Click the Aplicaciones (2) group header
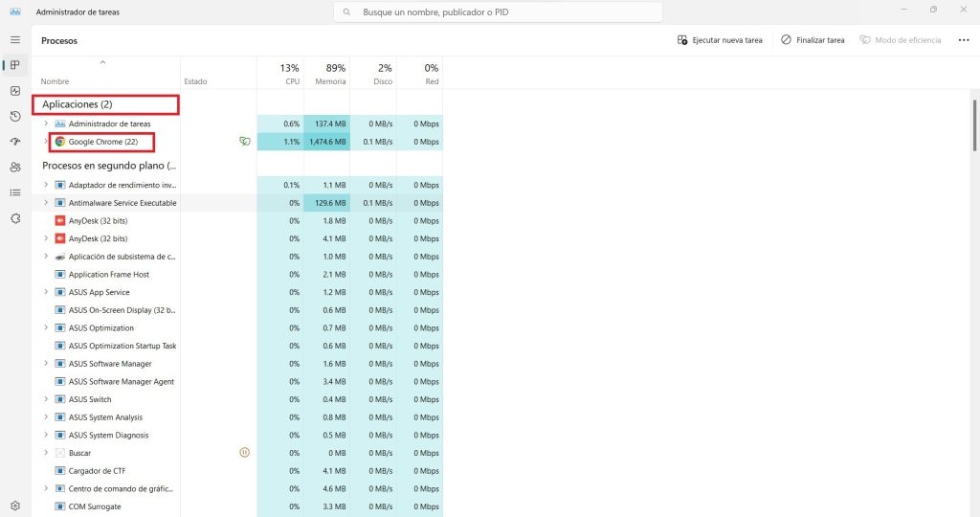The height and width of the screenshot is (517, 980). point(77,104)
